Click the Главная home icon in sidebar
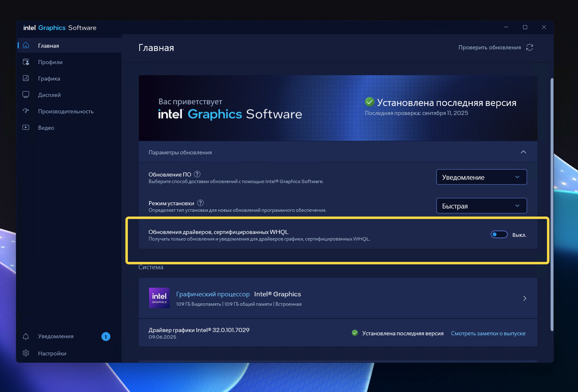 tap(26, 45)
